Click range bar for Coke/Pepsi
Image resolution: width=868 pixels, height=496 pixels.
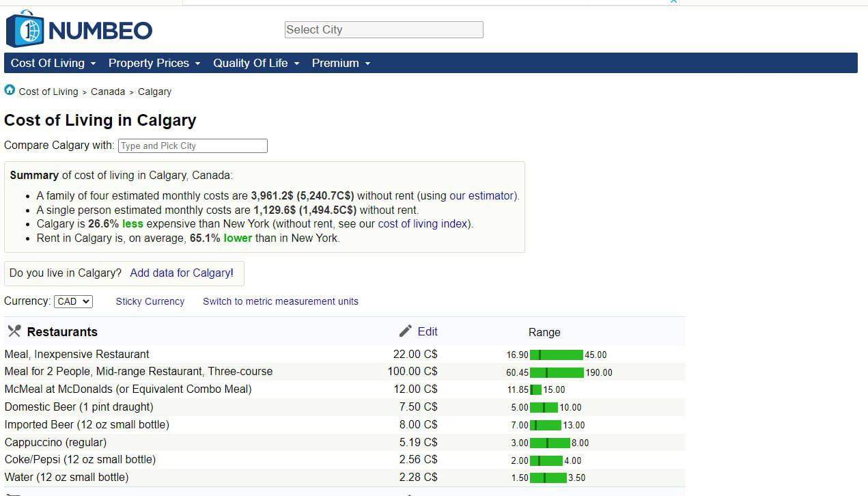(546, 460)
